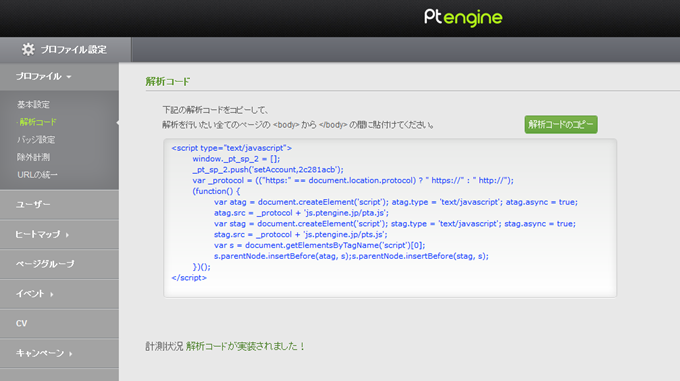Click the 計測状況 label
The image size is (680, 381).
[164, 346]
